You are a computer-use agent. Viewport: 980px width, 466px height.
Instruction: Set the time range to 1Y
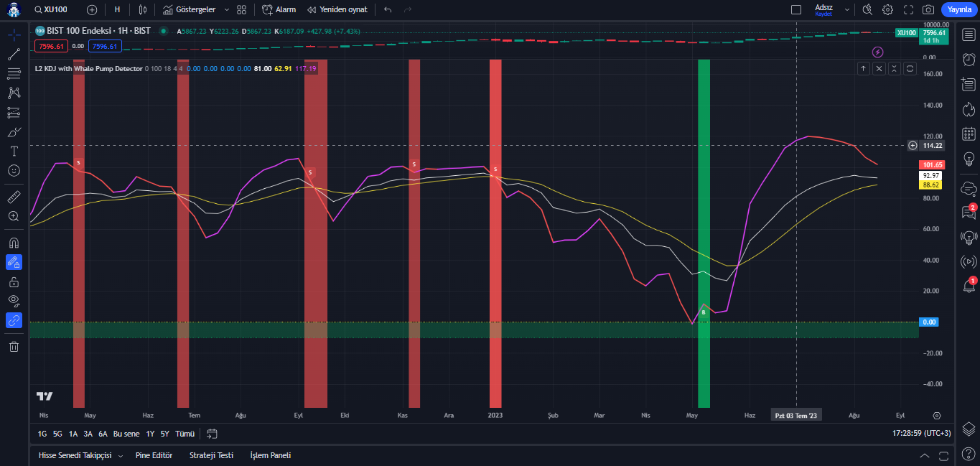(150, 434)
